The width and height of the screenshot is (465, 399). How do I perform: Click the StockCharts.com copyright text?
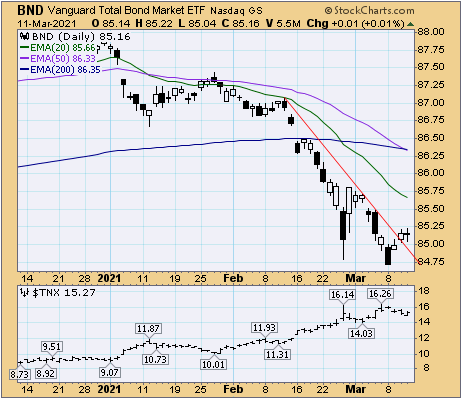[x=370, y=11]
